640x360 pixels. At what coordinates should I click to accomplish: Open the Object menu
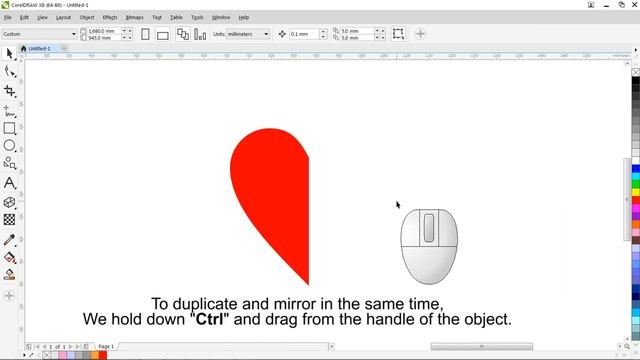click(87, 18)
